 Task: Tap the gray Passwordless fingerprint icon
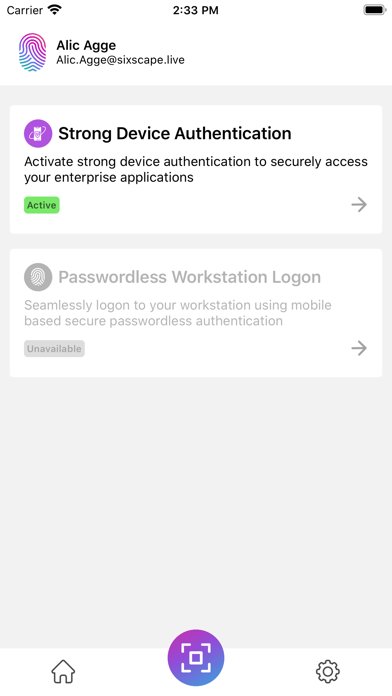coord(38,277)
